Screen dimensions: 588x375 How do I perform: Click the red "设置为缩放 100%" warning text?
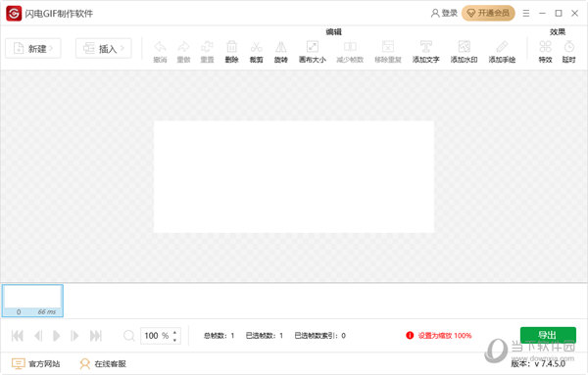coord(444,336)
